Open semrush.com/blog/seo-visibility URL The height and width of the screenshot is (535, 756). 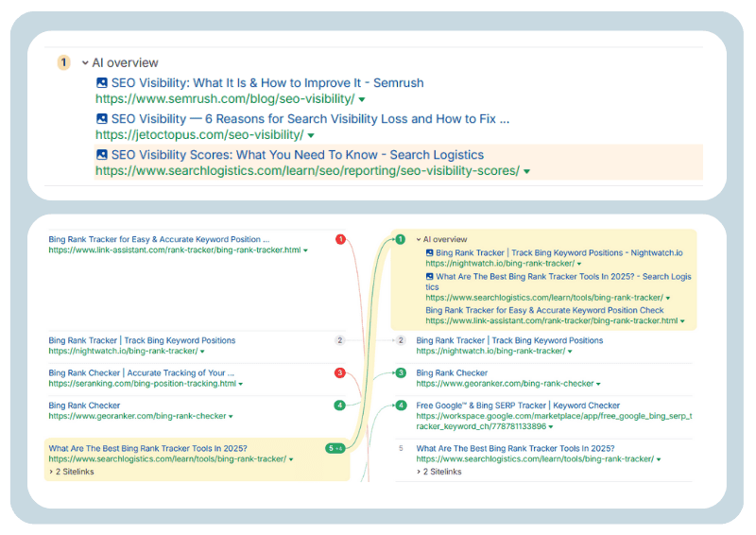click(x=225, y=99)
